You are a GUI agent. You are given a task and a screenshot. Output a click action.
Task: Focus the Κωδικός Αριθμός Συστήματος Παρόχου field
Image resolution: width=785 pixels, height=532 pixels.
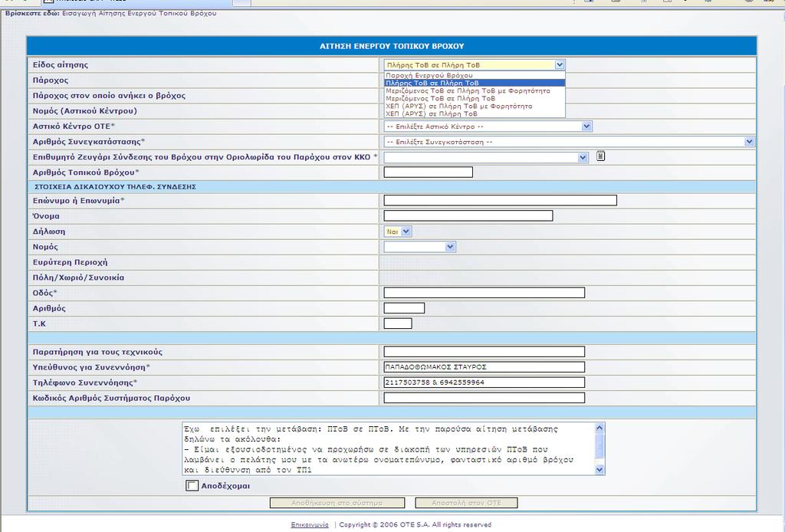pyautogui.click(x=484, y=398)
